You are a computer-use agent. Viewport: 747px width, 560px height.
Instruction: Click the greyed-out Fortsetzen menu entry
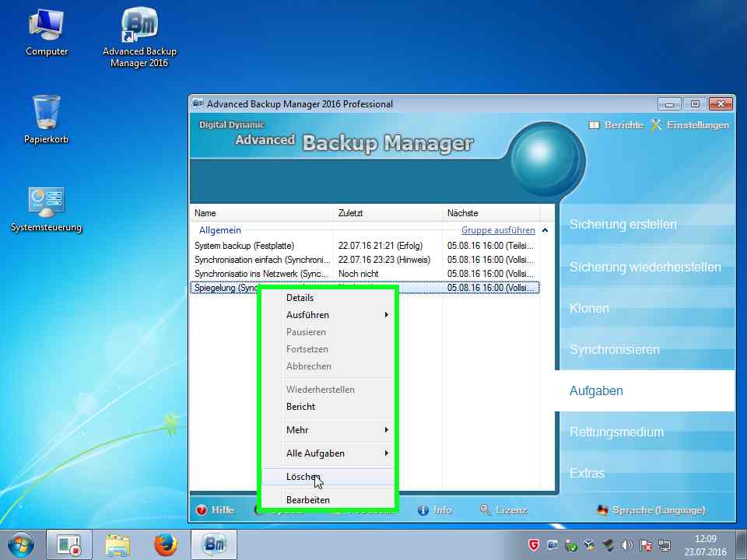(x=328, y=349)
